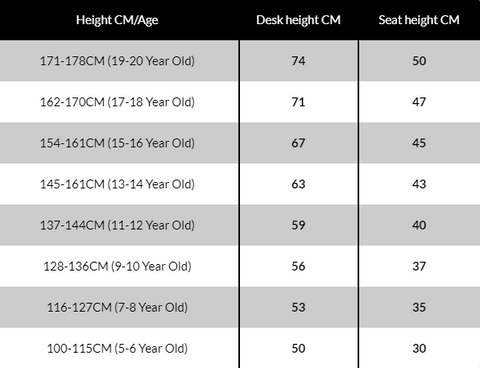Click the Height CM/Age column header
This screenshot has height=368, width=480.
pos(117,20)
